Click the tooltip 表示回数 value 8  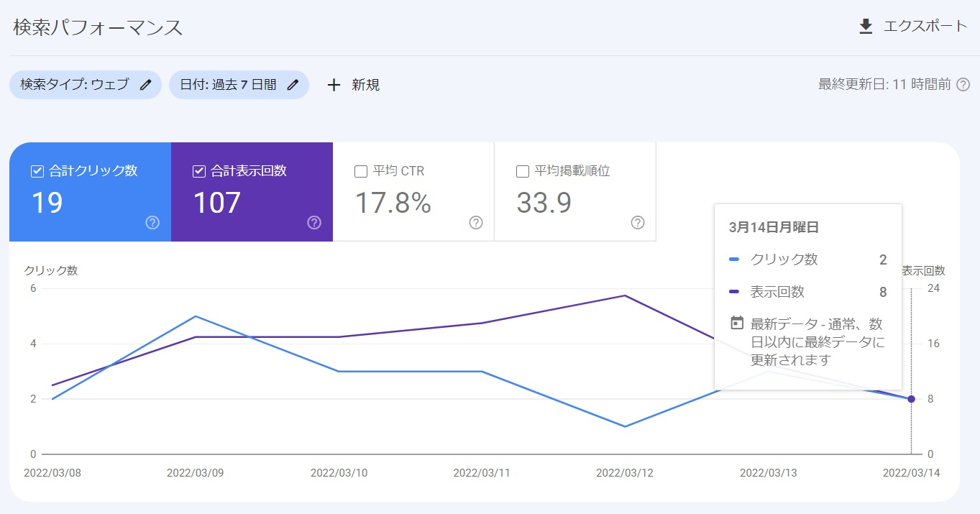[883, 292]
